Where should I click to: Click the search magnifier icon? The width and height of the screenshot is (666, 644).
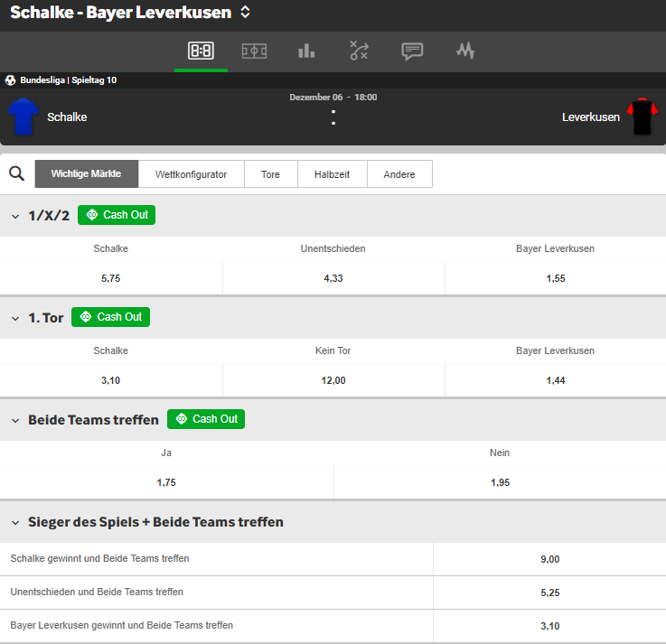click(x=16, y=173)
